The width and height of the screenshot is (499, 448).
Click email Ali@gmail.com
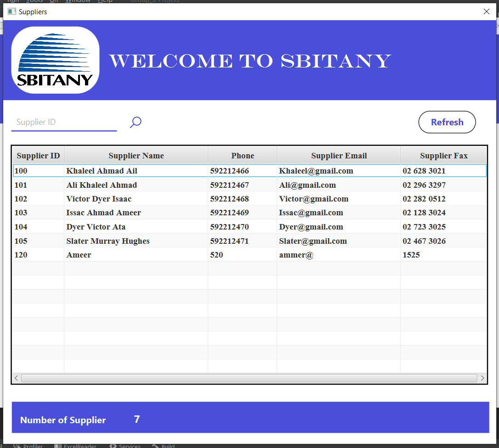pyautogui.click(x=307, y=185)
